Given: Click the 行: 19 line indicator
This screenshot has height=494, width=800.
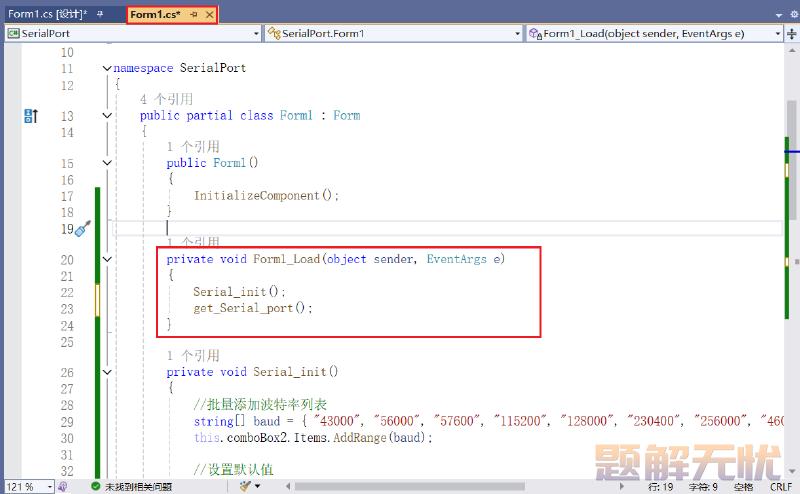Looking at the screenshot, I should click(x=660, y=487).
